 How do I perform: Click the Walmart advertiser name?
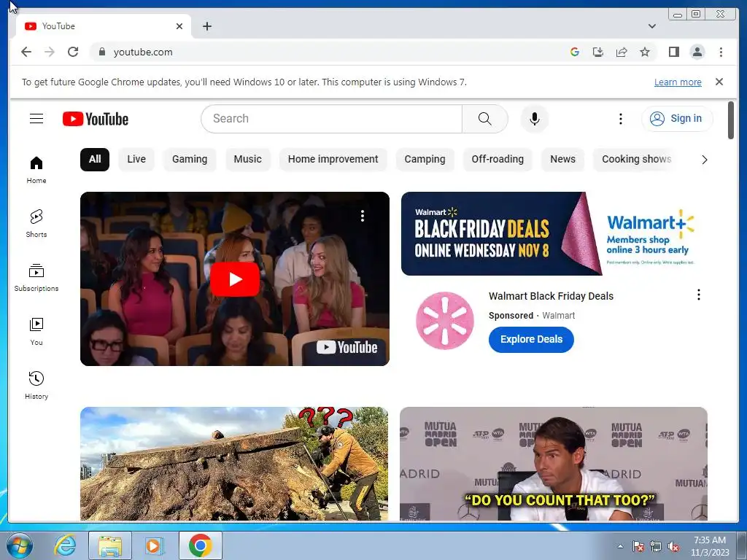point(558,316)
